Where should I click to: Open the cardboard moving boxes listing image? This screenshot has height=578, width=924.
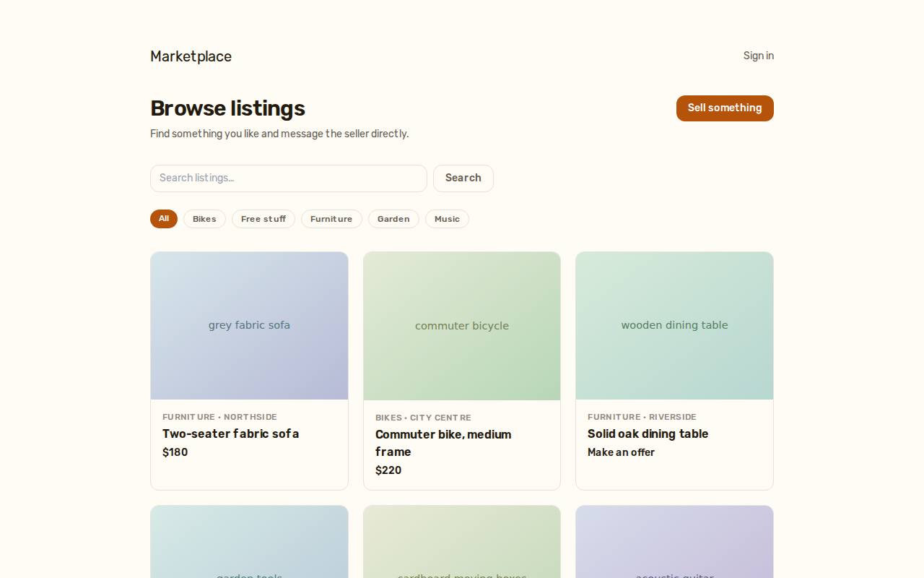coord(462,542)
